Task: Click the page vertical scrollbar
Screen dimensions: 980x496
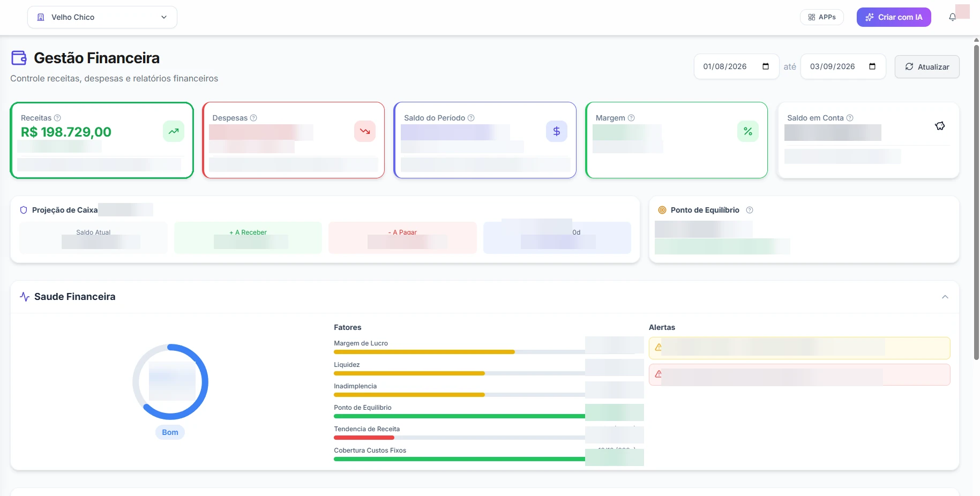Action: (x=976, y=202)
